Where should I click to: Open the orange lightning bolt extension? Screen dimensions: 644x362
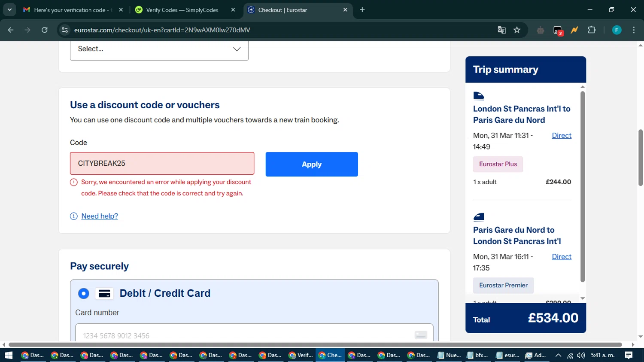pos(574,30)
